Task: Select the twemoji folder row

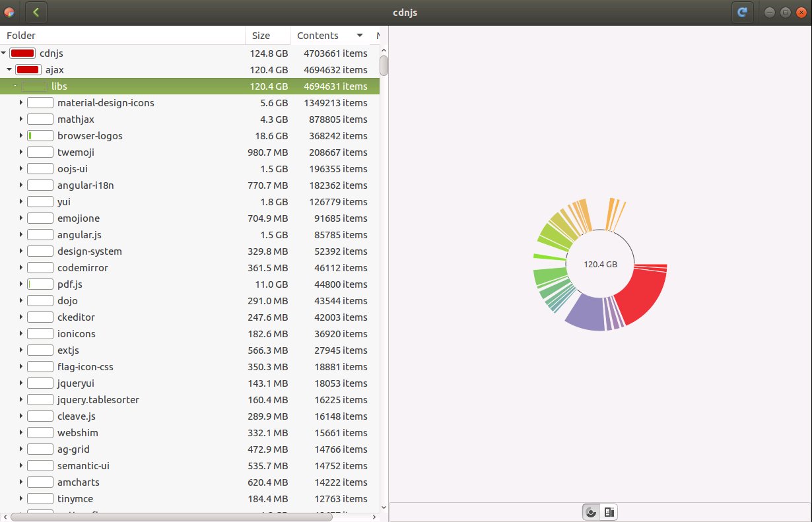Action: [x=189, y=152]
